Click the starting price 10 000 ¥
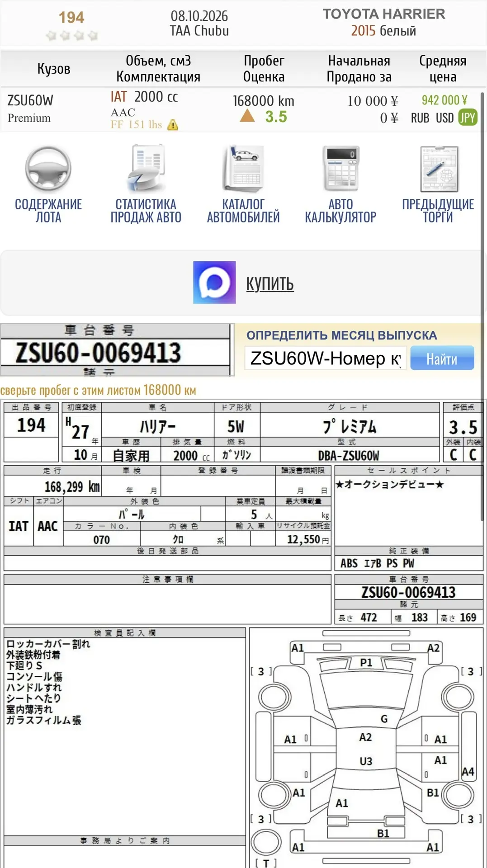The height and width of the screenshot is (868, 487). [x=373, y=101]
